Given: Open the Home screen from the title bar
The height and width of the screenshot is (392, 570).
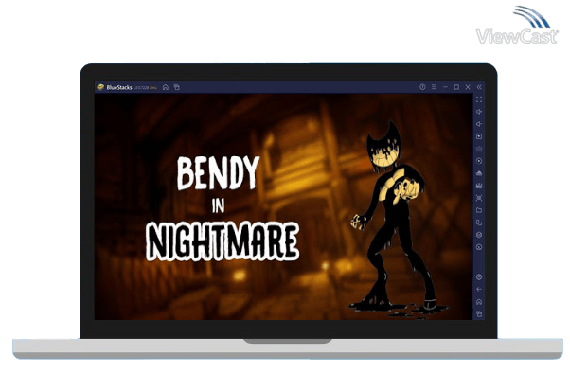Looking at the screenshot, I should [166, 87].
